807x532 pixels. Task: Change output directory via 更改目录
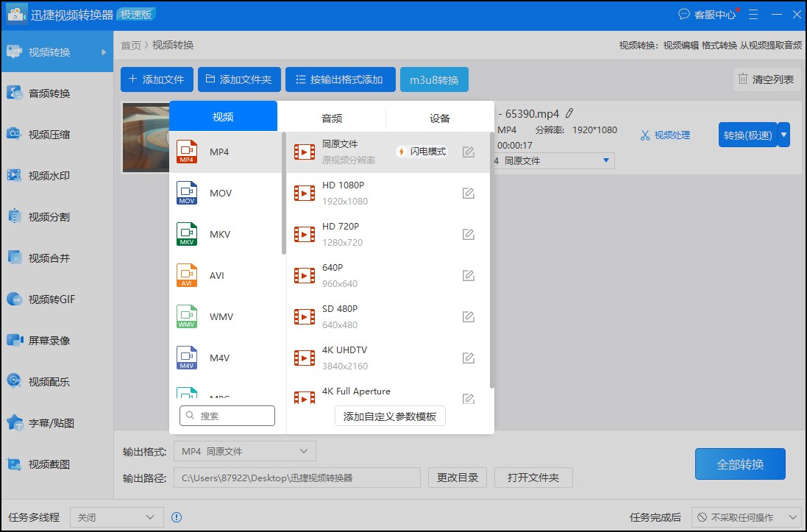(x=457, y=477)
